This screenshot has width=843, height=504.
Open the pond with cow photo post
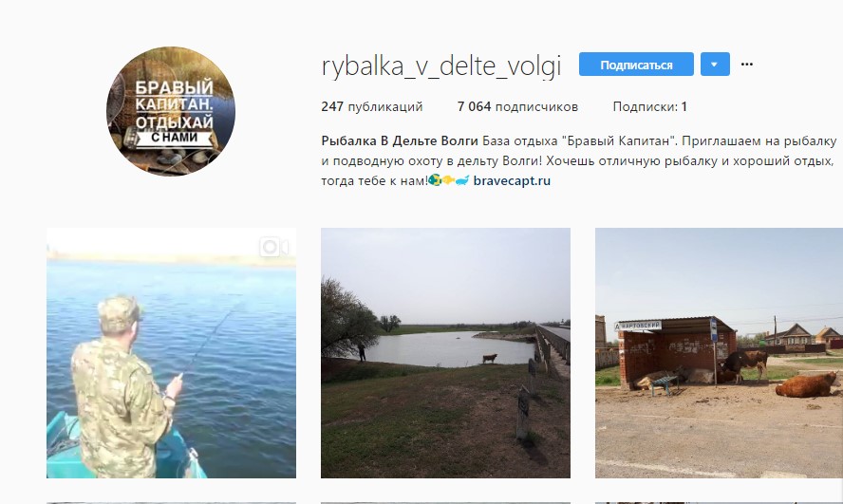click(x=445, y=353)
